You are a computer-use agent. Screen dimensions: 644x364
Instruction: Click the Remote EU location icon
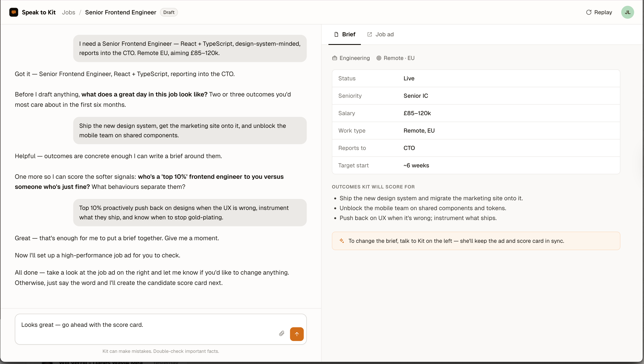click(379, 58)
